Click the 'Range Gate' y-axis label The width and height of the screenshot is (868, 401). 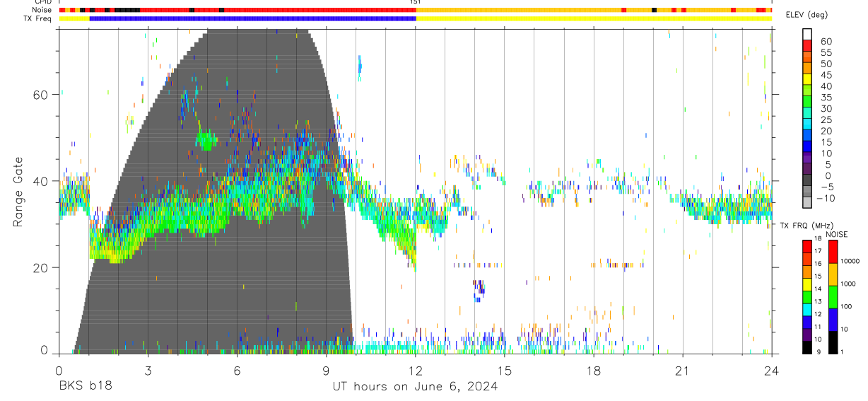[18, 193]
